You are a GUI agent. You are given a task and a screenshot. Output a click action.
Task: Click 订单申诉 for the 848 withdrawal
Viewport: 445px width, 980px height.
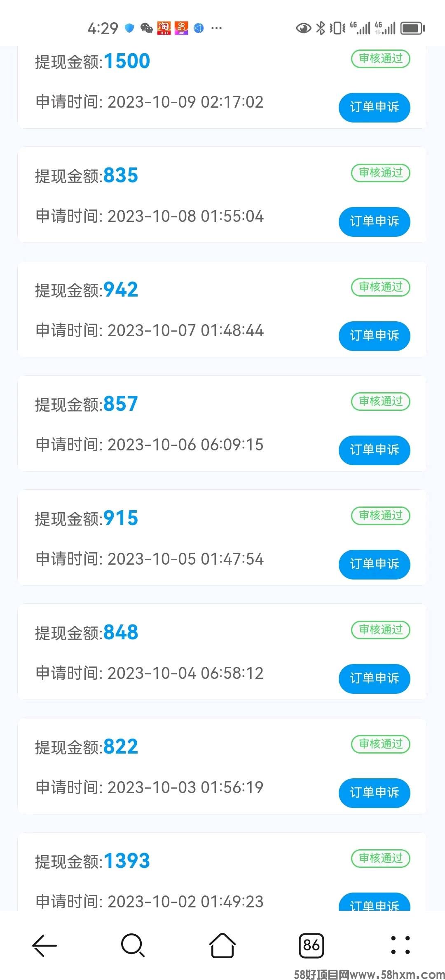[x=375, y=678]
